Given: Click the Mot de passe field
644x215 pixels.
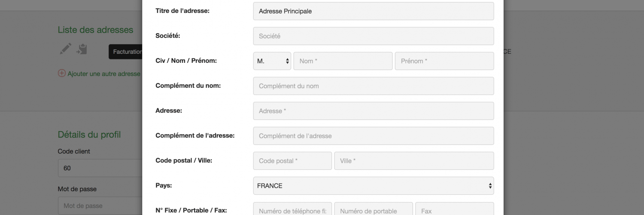Looking at the screenshot, I should (100, 206).
